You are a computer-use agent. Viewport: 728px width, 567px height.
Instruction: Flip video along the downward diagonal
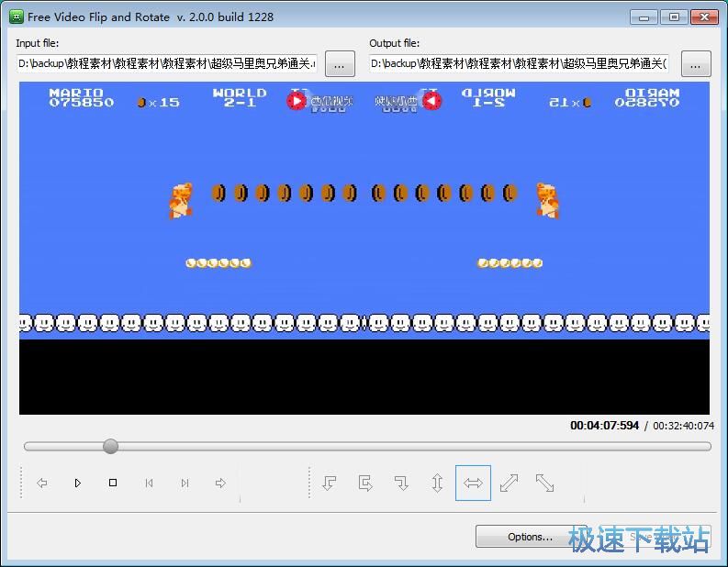tap(544, 483)
